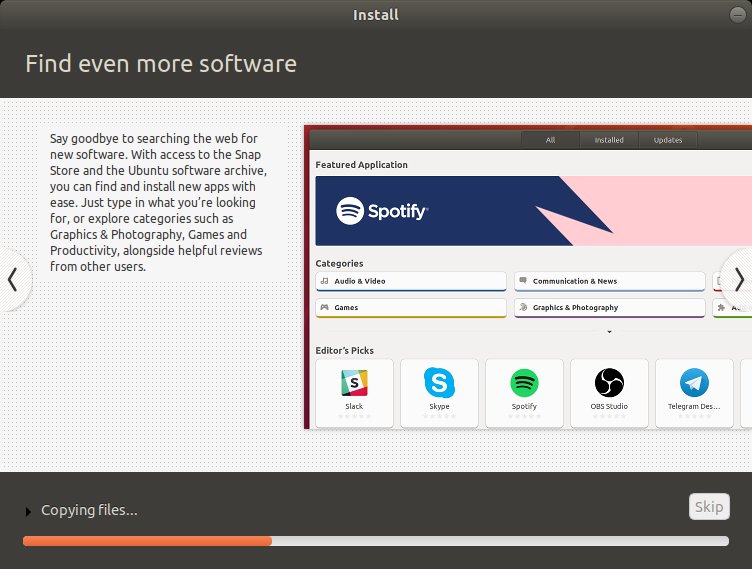The width and height of the screenshot is (752, 569).
Task: Expand the Copying files details triangle
Action: (x=28, y=512)
